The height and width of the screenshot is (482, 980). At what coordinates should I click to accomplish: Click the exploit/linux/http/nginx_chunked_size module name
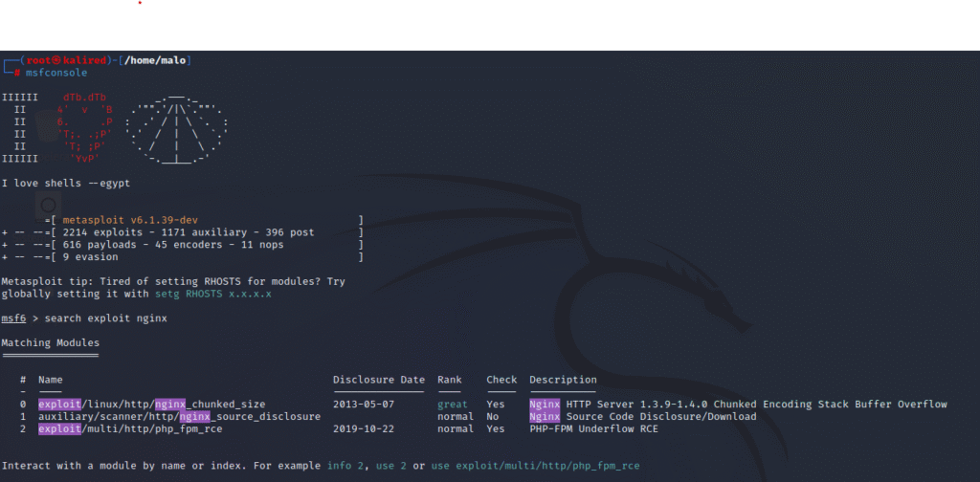tap(151, 405)
